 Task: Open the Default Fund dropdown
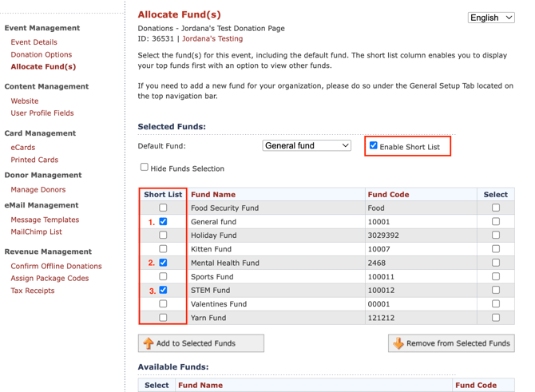click(307, 145)
